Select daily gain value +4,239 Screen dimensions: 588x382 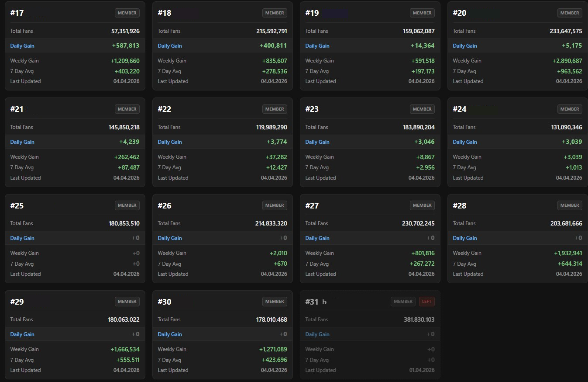pyautogui.click(x=130, y=142)
